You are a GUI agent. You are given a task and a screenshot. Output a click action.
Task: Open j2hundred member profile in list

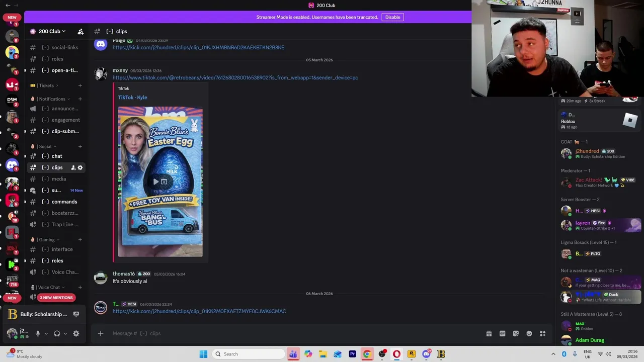599,153
